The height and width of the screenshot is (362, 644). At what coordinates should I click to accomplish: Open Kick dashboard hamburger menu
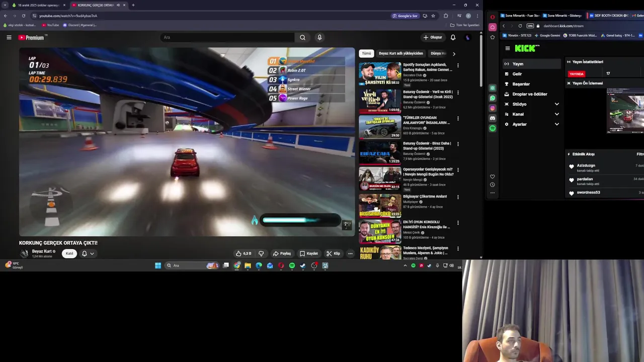508,48
